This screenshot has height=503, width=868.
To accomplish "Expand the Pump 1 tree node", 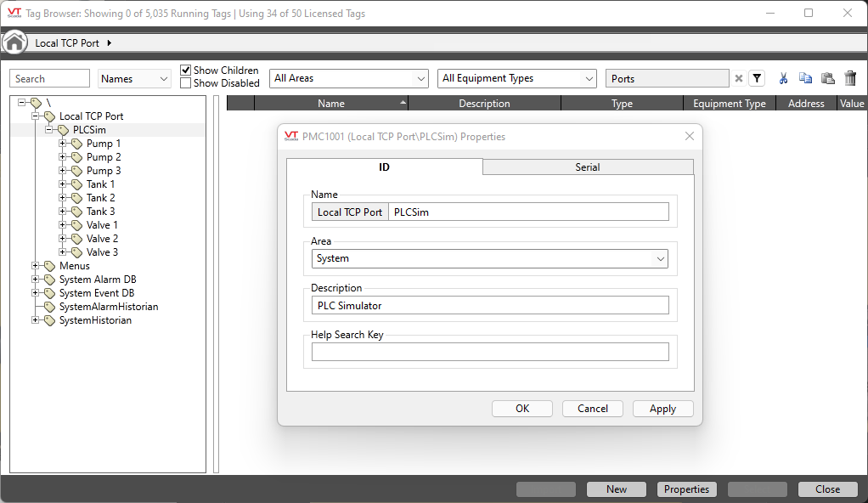I will click(63, 144).
